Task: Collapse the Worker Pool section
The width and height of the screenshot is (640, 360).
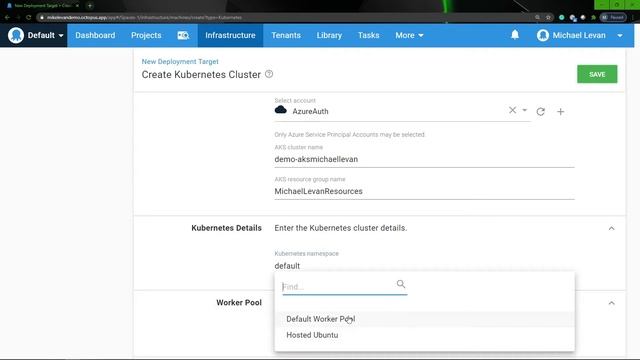Action: pos(611,303)
